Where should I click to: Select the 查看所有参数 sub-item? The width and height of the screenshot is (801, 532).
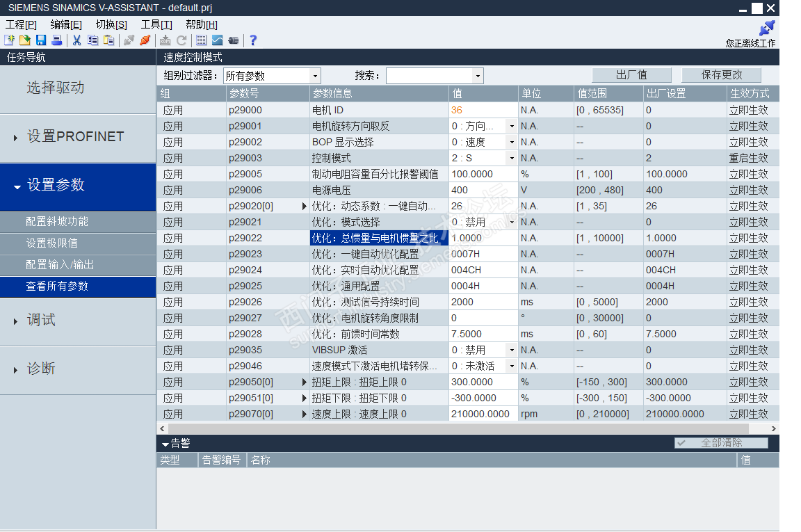pyautogui.click(x=78, y=287)
